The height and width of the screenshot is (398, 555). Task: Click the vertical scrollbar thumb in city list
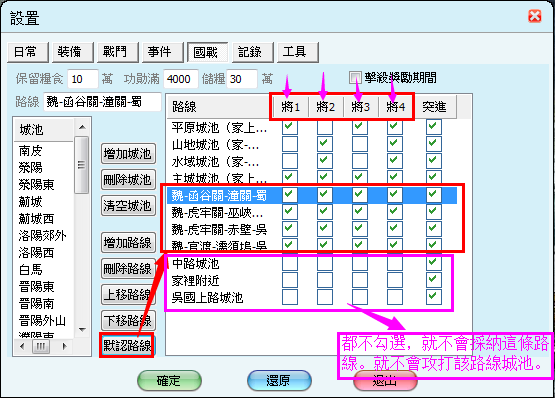coord(82,165)
